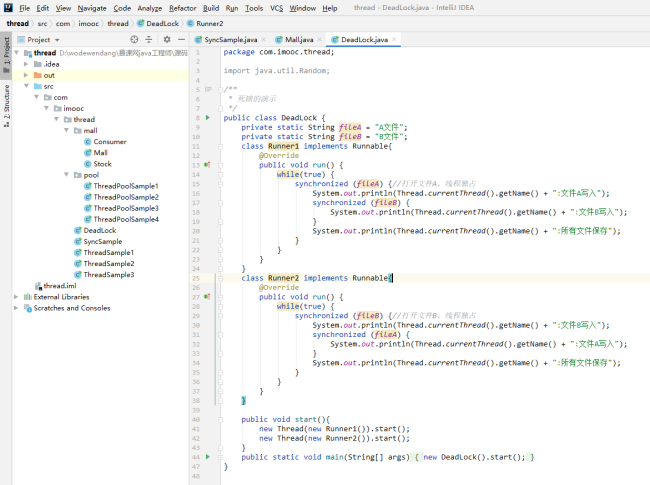Click implements-method gutter icon at line 27

click(207, 296)
